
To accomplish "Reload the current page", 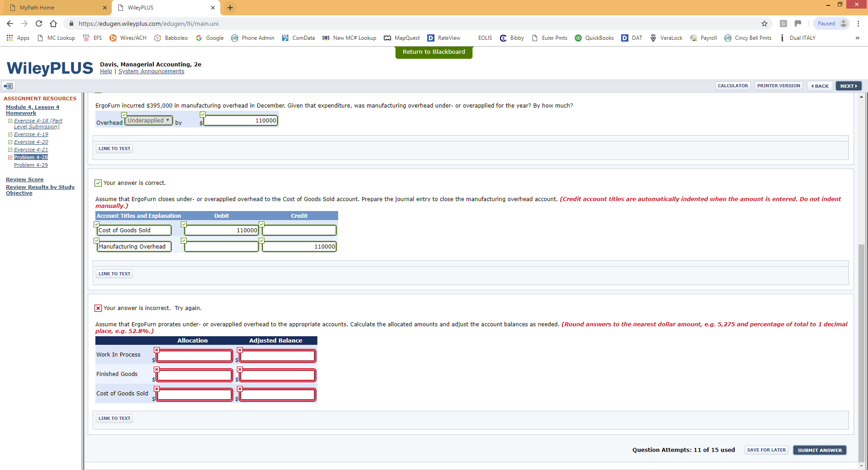I will pos(39,23).
